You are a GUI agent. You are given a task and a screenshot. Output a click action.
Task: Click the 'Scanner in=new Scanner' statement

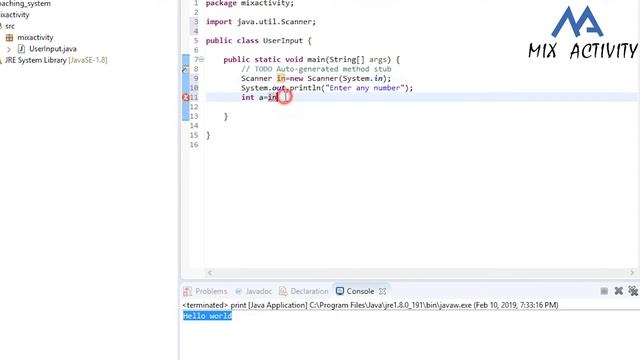tap(316, 78)
